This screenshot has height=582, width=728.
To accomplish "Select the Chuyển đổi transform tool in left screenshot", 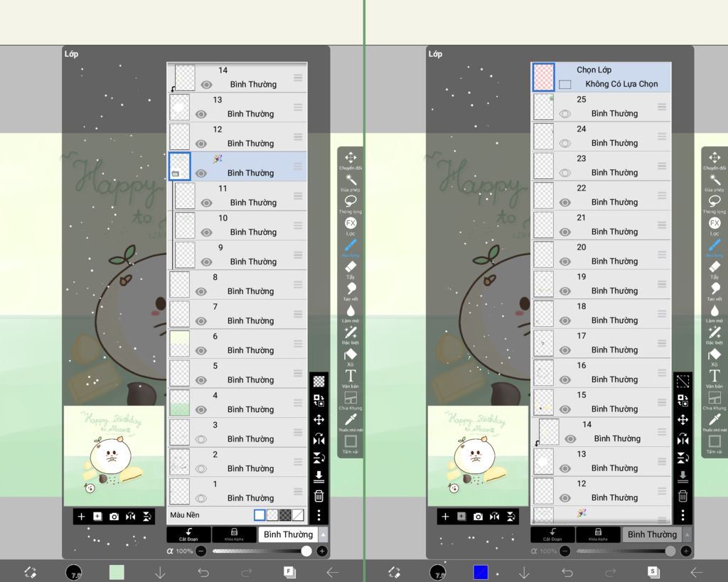I will pyautogui.click(x=350, y=160).
